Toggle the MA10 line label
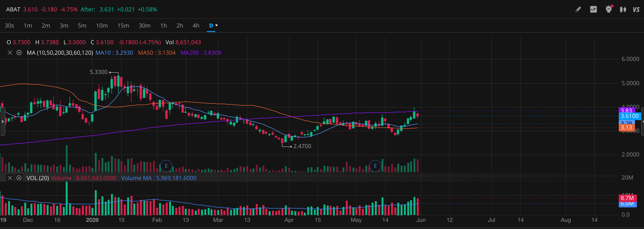 [x=114, y=53]
